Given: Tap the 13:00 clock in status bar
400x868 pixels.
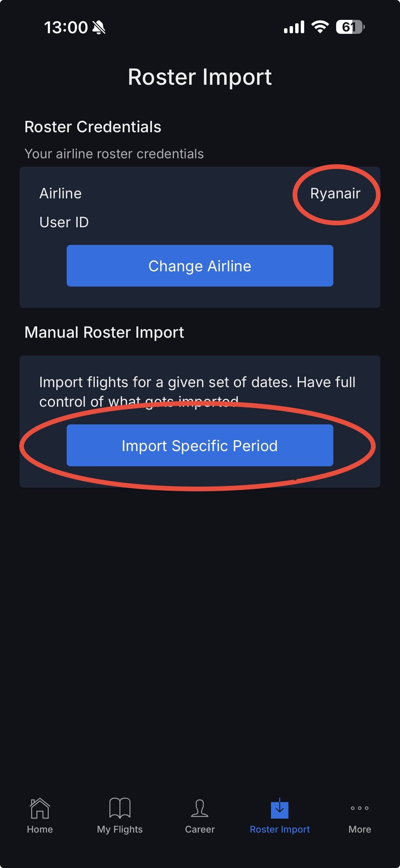Looking at the screenshot, I should click(x=66, y=27).
